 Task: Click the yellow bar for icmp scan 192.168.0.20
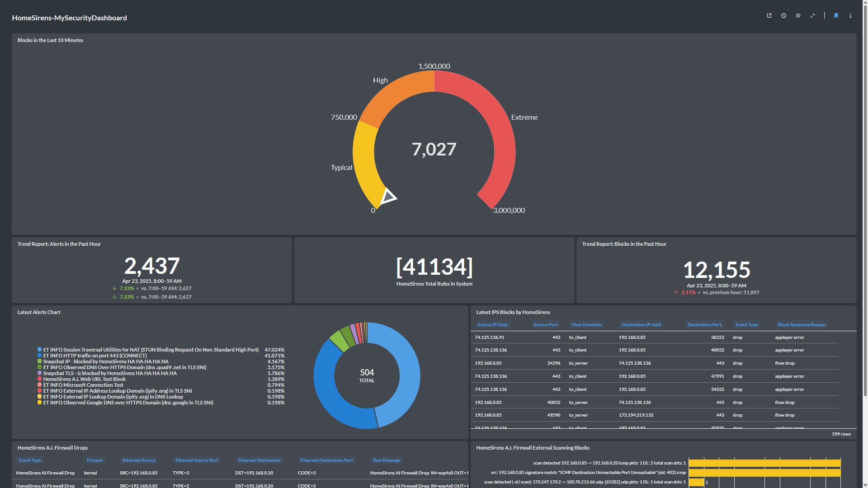[764, 463]
